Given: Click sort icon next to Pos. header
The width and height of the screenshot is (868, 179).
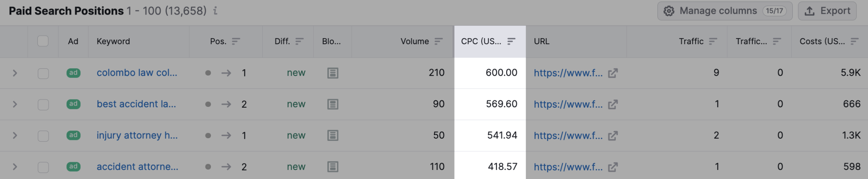Looking at the screenshot, I should pos(236,41).
